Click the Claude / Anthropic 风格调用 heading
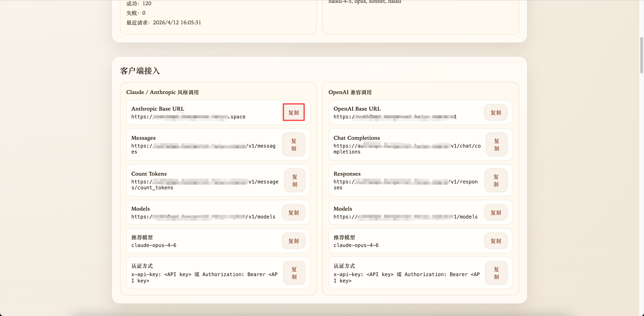644x316 pixels. click(162, 92)
